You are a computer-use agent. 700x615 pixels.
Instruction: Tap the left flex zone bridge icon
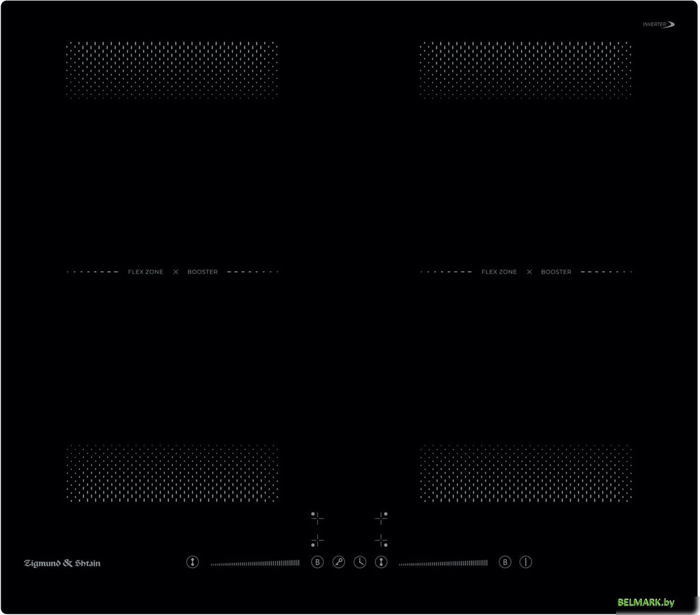coord(192,563)
